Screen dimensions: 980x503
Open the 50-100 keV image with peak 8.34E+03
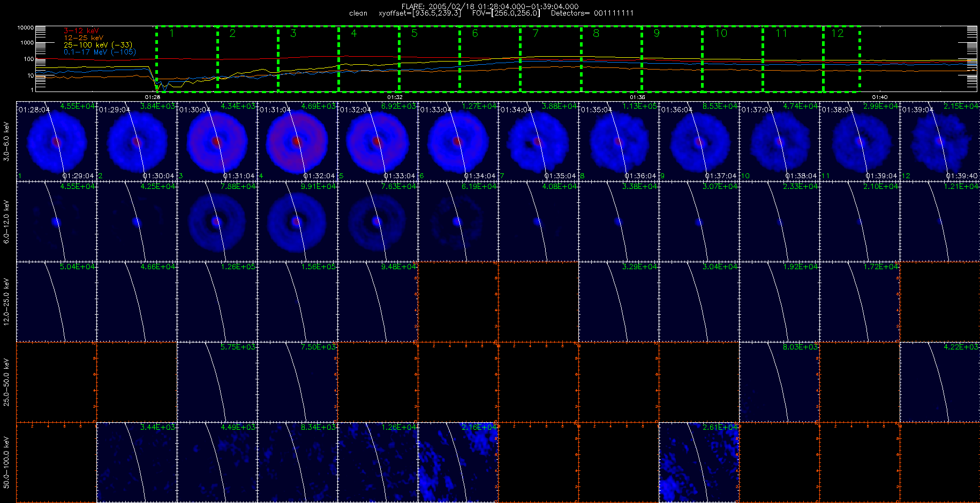(297, 462)
